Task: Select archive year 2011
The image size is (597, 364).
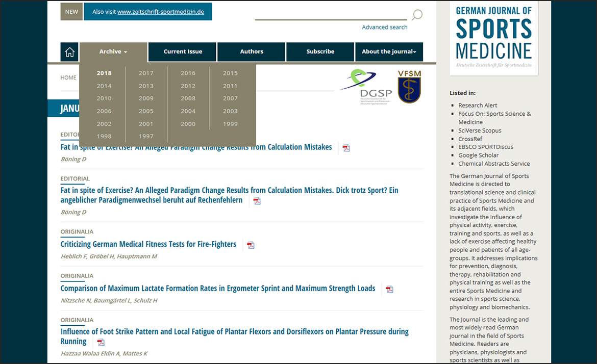Action: (x=230, y=86)
